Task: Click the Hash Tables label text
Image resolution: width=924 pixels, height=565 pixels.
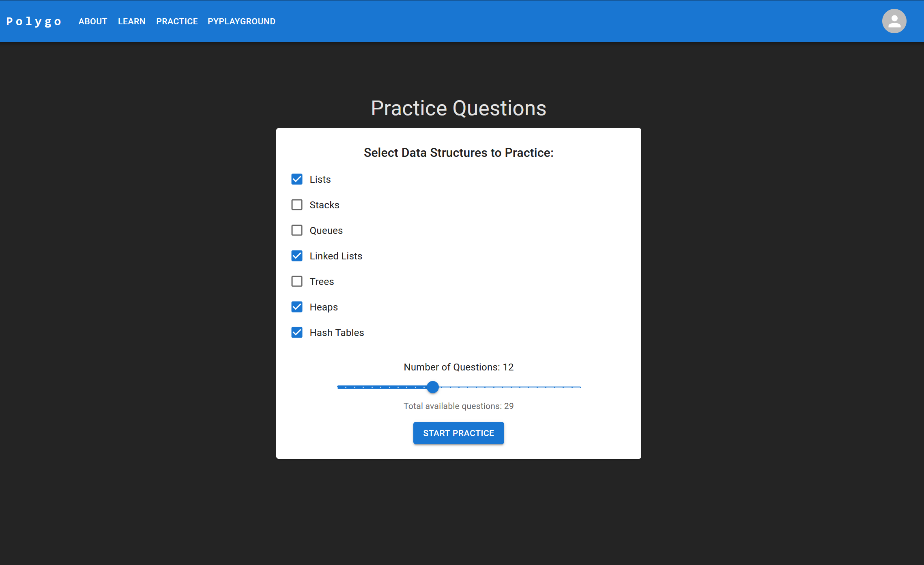Action: pyautogui.click(x=337, y=333)
